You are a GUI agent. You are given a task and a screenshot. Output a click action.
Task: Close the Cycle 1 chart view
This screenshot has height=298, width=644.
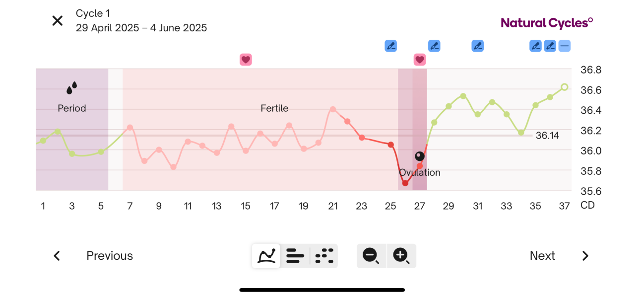57,20
